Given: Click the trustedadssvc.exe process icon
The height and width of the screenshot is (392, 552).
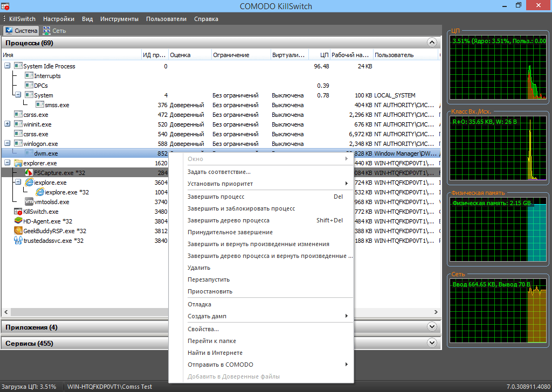Looking at the screenshot, I should [x=18, y=239].
